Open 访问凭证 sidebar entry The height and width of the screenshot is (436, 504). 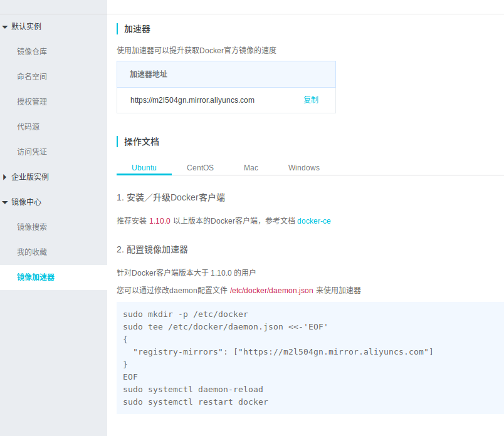[32, 152]
